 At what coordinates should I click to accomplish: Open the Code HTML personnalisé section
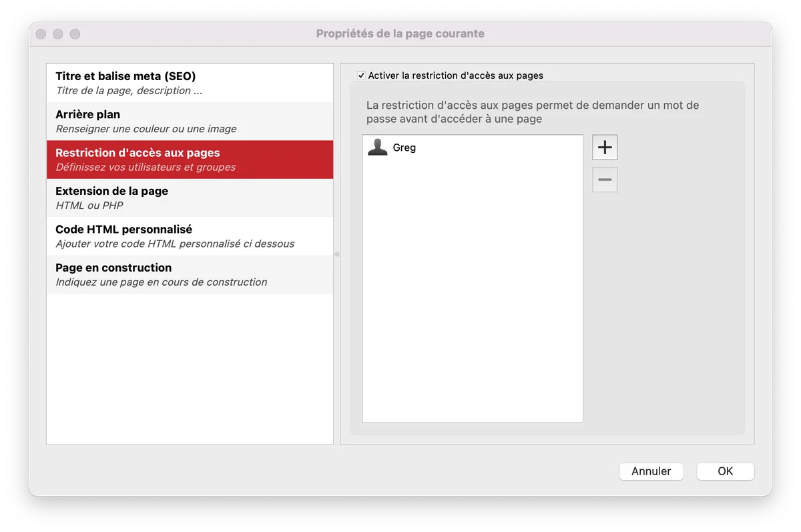(190, 236)
